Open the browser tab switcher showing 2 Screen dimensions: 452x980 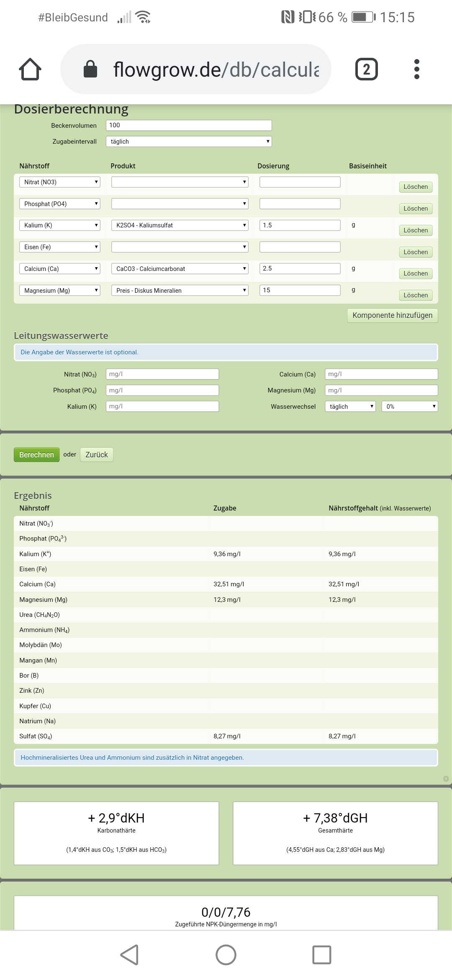366,69
